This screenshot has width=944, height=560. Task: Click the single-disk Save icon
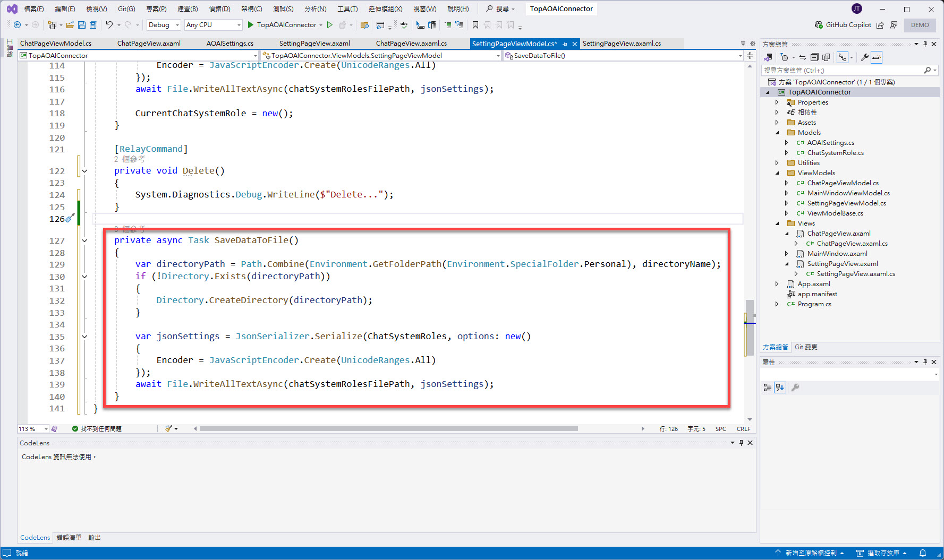click(x=82, y=25)
